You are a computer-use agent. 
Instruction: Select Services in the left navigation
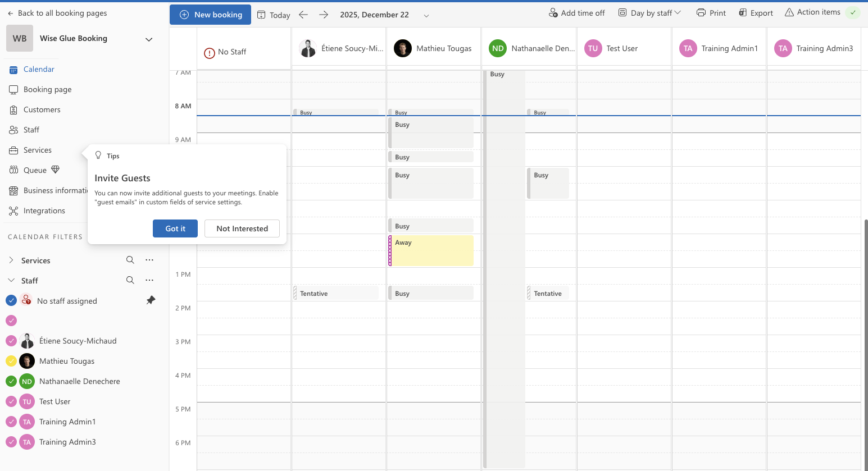[x=37, y=150]
